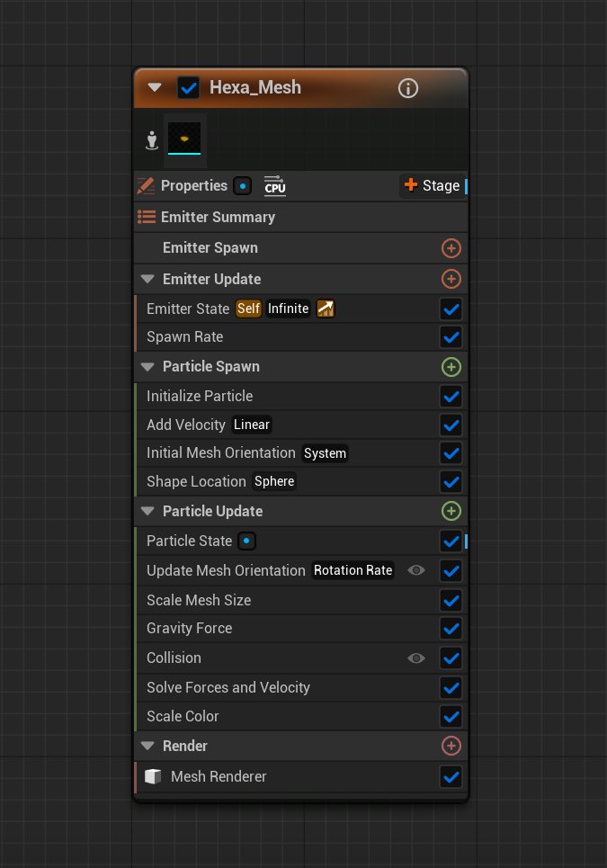Select the Scale Mesh Size row
Screen dimensions: 607x868
click(x=301, y=600)
